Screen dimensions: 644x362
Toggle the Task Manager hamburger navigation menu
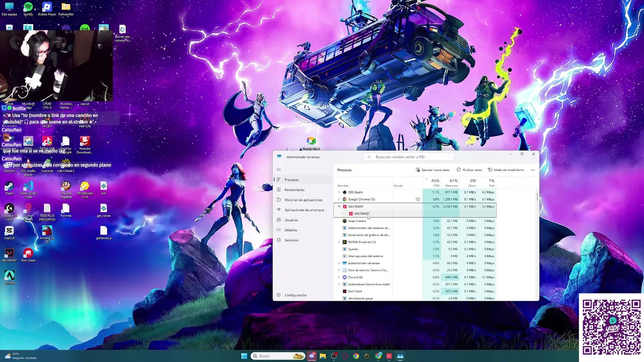(x=279, y=169)
